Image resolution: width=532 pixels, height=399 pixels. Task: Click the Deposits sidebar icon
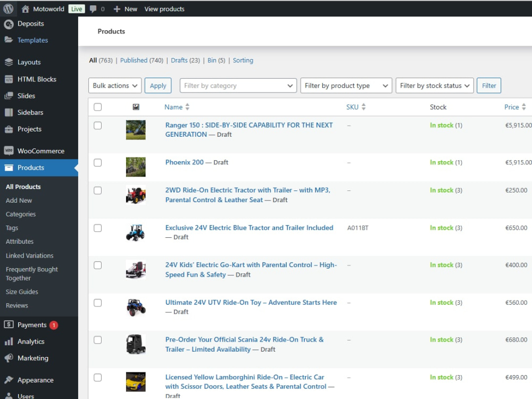(9, 24)
